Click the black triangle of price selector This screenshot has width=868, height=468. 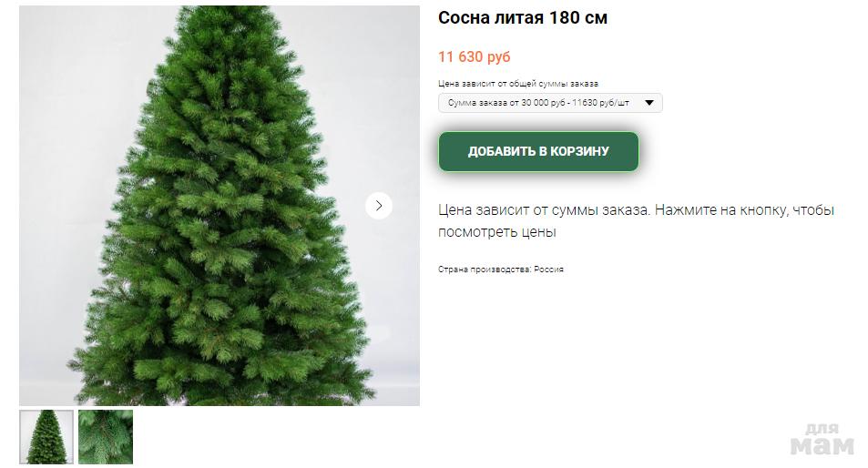pyautogui.click(x=649, y=103)
